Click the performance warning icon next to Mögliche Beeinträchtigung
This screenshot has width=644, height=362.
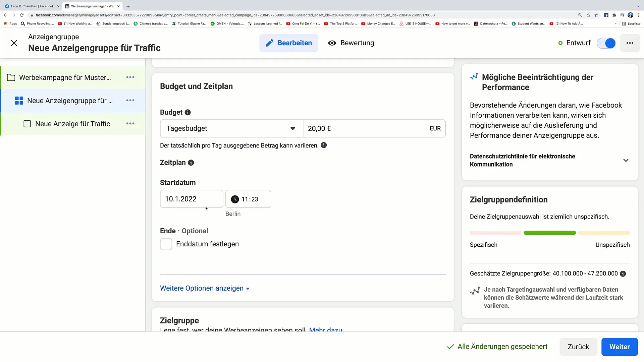[474, 77]
